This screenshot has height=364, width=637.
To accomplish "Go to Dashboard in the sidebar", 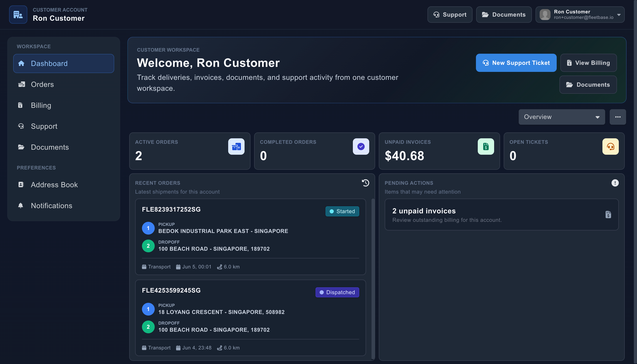I will [x=63, y=63].
